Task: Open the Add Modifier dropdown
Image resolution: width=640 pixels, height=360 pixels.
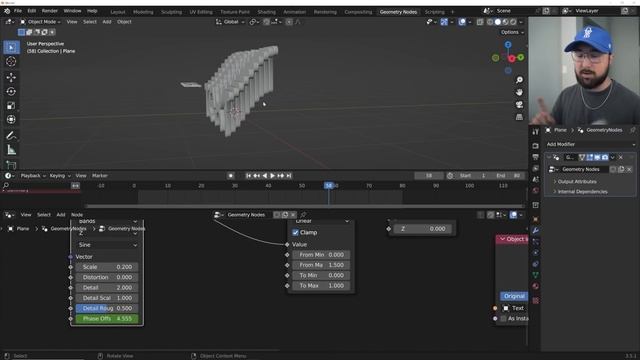Action: pyautogui.click(x=590, y=144)
